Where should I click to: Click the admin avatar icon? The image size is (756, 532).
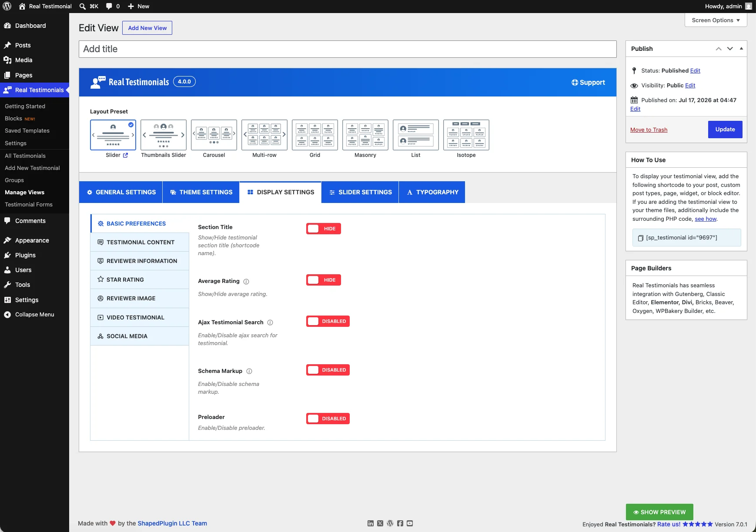coord(749,6)
